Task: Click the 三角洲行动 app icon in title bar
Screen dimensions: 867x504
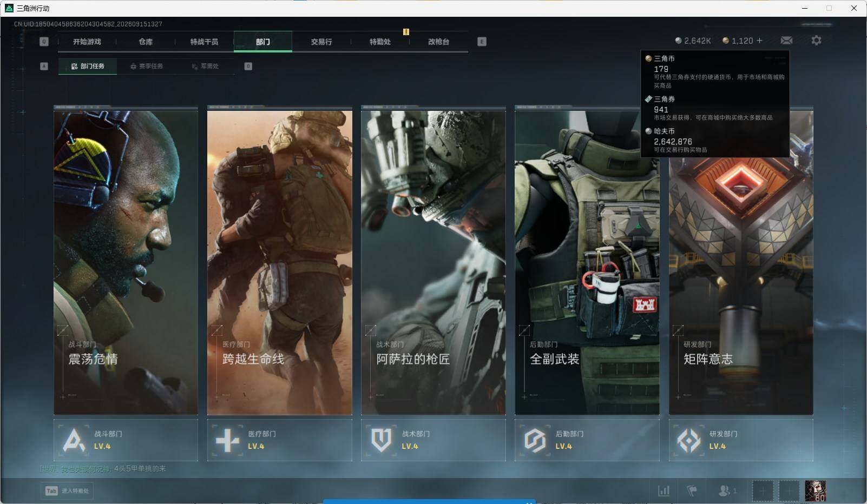Action: click(x=9, y=8)
